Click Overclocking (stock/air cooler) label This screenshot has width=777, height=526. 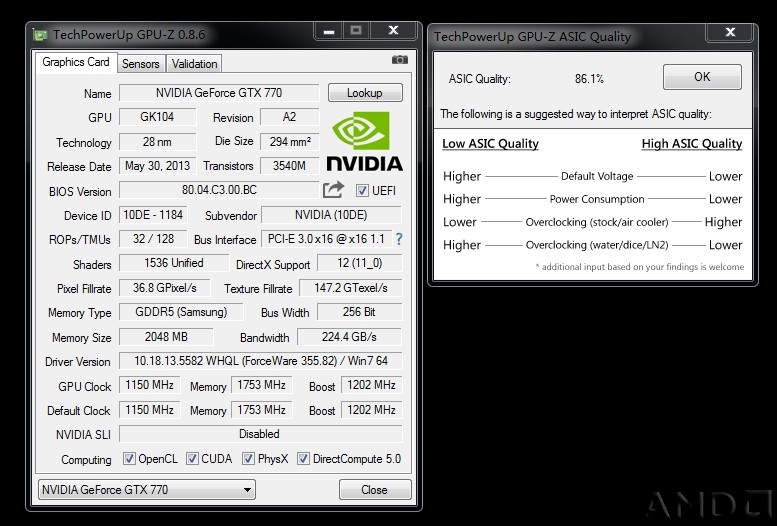point(597,222)
